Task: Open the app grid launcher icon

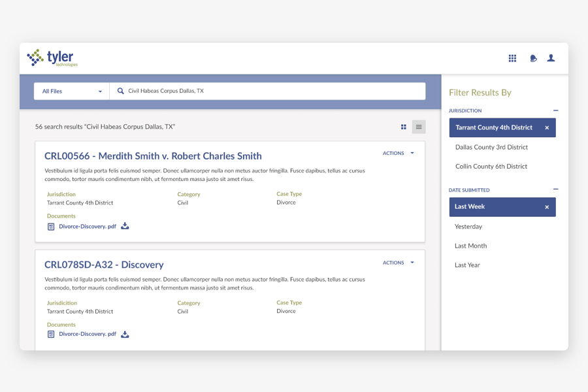Action: coord(512,58)
